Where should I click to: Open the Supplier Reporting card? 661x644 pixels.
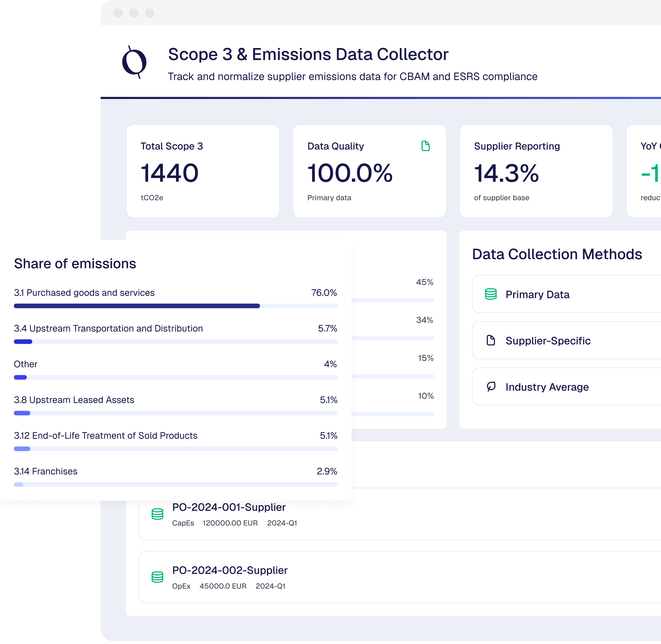tap(536, 171)
